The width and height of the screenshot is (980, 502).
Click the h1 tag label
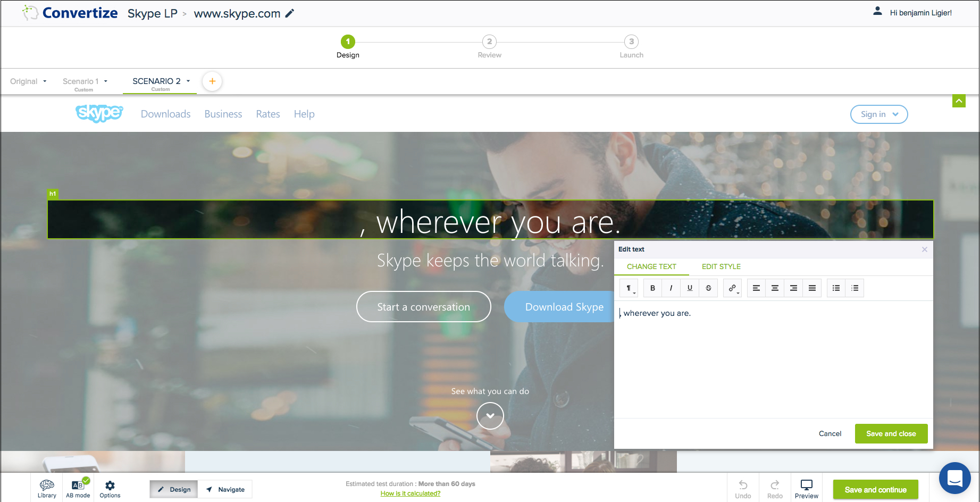[x=53, y=194]
